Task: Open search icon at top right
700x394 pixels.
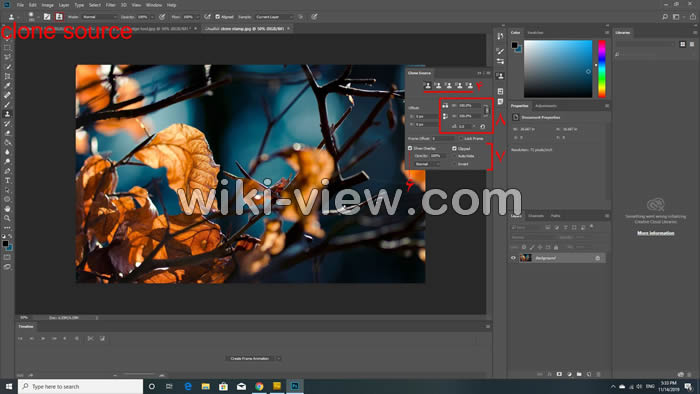Action: coord(665,17)
